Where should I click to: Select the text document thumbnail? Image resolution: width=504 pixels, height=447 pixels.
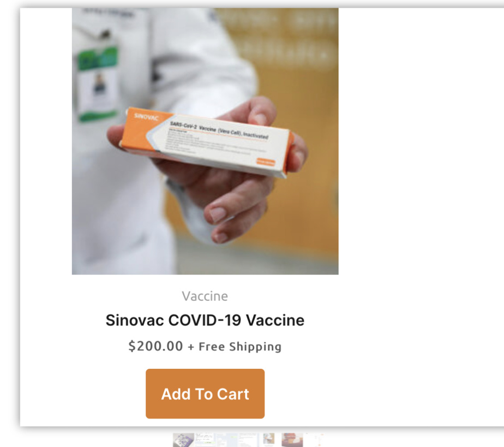tap(248, 440)
